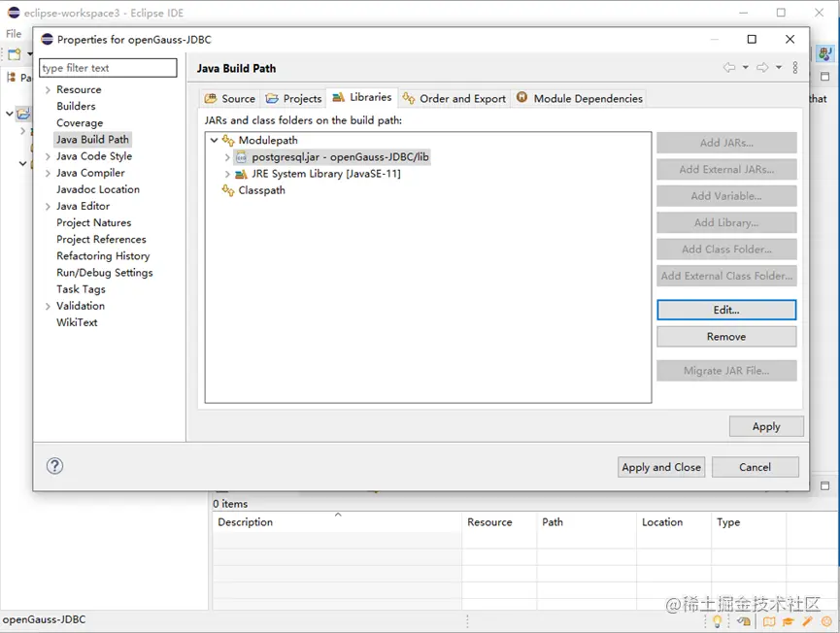The image size is (840, 633).
Task: Expand the Java Compiler category
Action: (48, 173)
